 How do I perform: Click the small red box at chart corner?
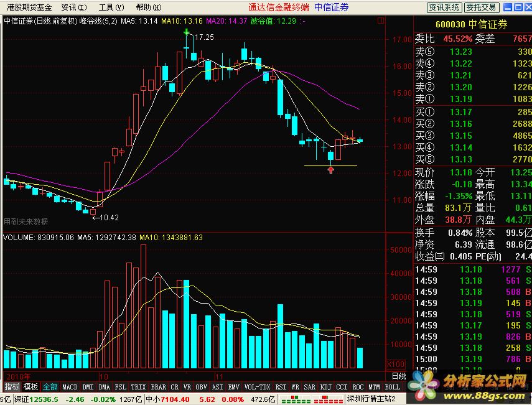coord(381,21)
